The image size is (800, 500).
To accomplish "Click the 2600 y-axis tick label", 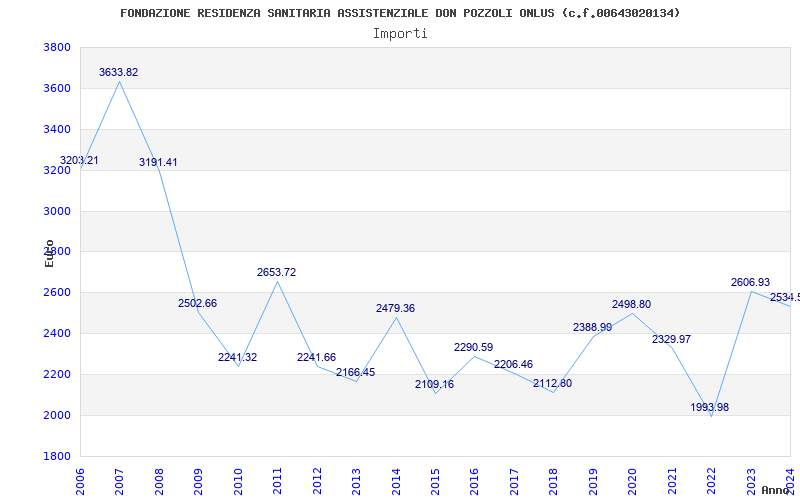I will (x=57, y=292).
